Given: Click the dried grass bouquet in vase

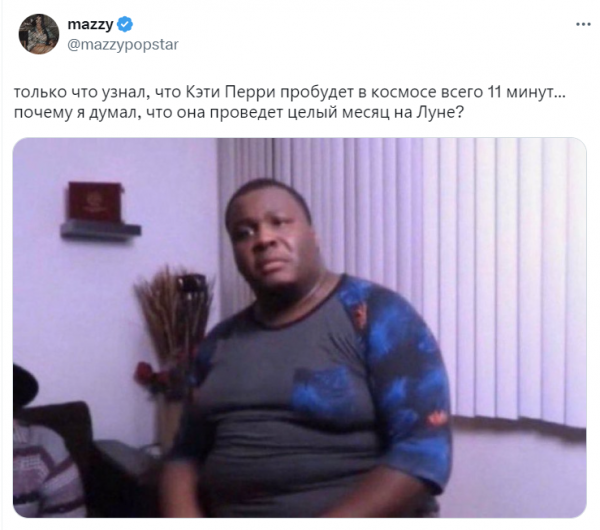Looking at the screenshot, I should (174, 312).
